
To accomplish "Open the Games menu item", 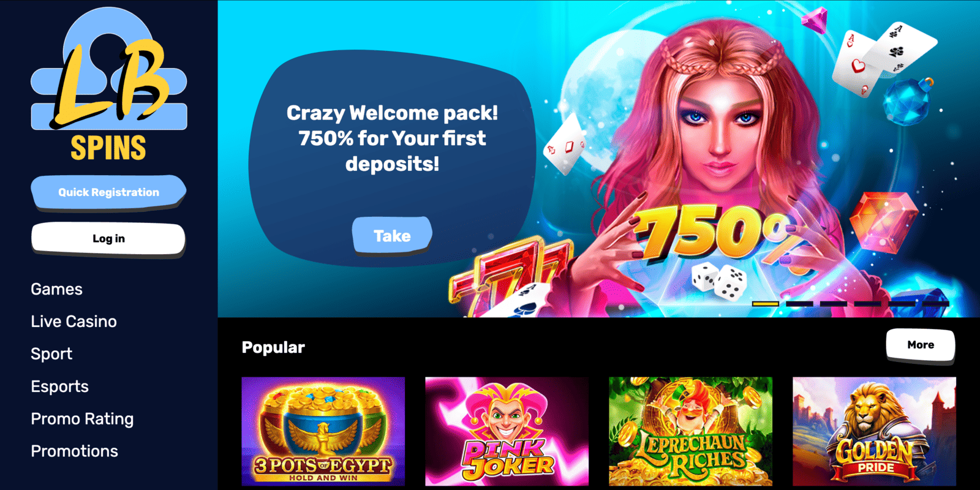I will [x=56, y=289].
